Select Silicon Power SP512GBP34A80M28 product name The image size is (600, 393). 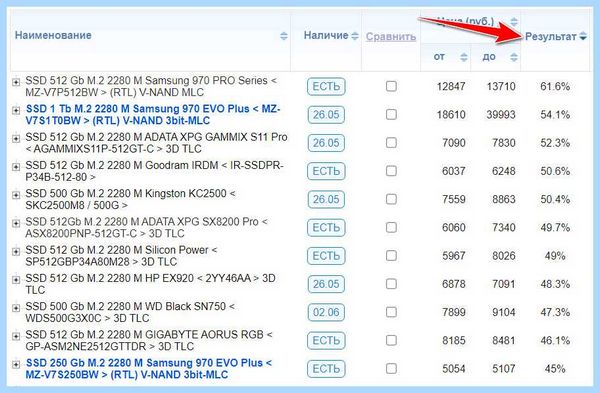point(121,256)
